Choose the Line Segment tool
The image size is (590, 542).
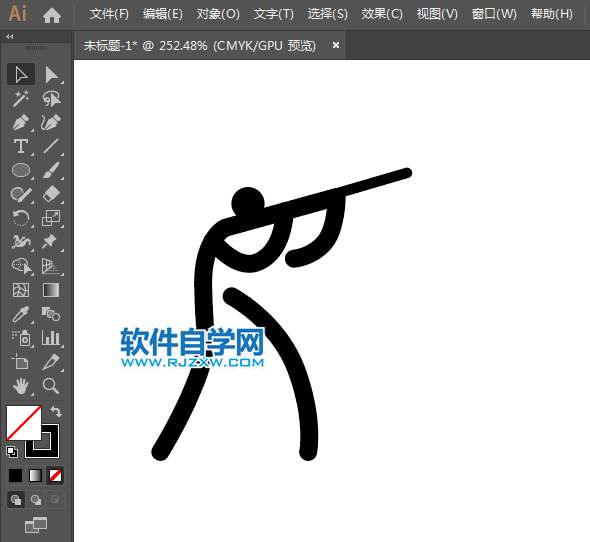click(51, 146)
